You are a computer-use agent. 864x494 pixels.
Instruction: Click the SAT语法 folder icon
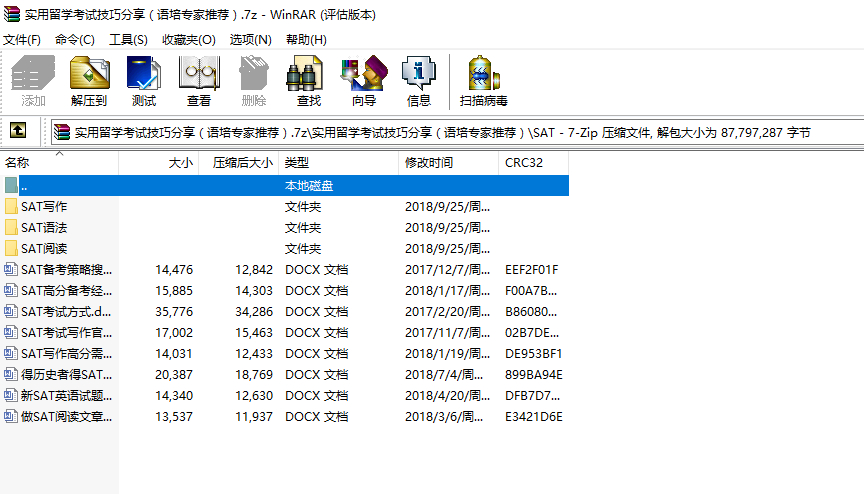point(11,227)
